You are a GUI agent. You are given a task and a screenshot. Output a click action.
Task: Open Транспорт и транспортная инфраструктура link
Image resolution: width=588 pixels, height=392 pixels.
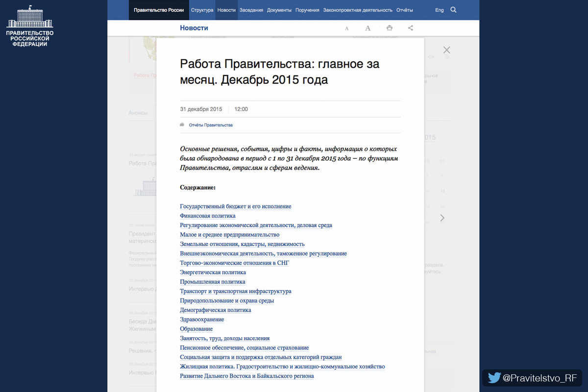click(x=236, y=291)
